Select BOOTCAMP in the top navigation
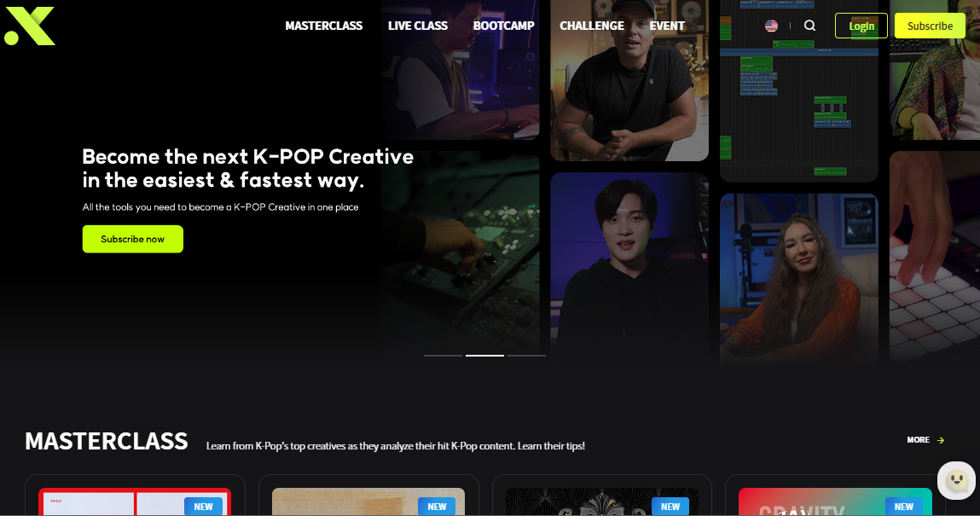 tap(503, 26)
